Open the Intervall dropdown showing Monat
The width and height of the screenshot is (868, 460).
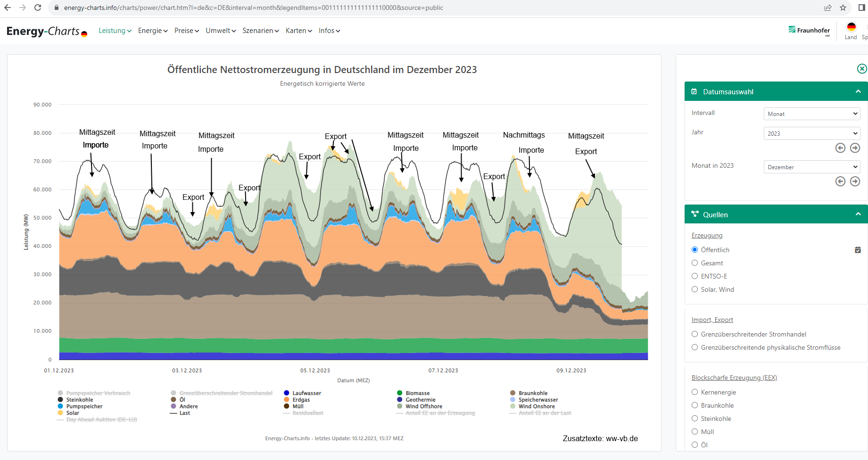tap(811, 114)
